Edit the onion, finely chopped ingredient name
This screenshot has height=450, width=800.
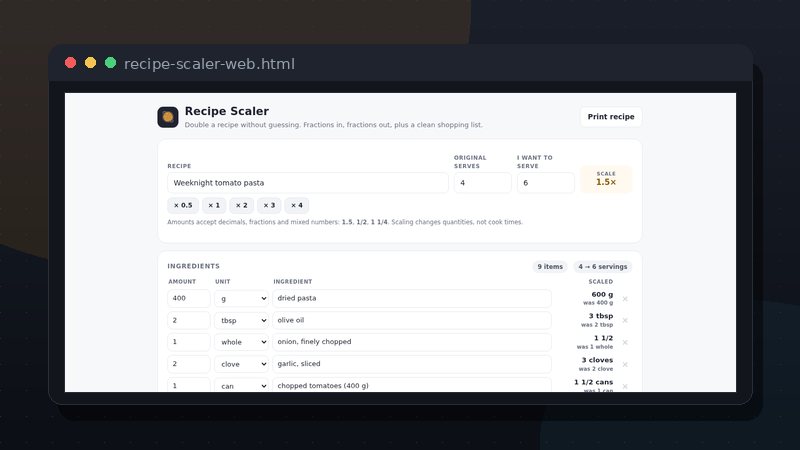[x=412, y=342]
